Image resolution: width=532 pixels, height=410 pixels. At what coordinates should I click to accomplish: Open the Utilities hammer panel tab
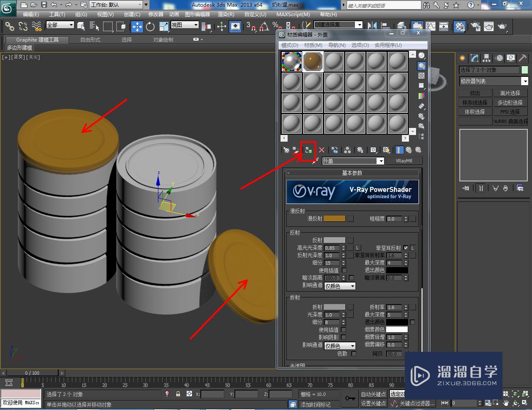(x=523, y=58)
